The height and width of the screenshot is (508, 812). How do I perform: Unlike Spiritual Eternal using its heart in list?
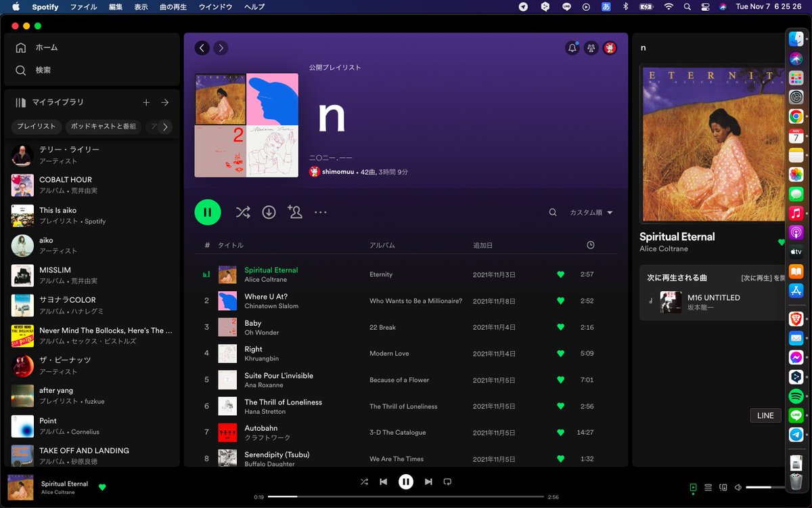click(560, 274)
